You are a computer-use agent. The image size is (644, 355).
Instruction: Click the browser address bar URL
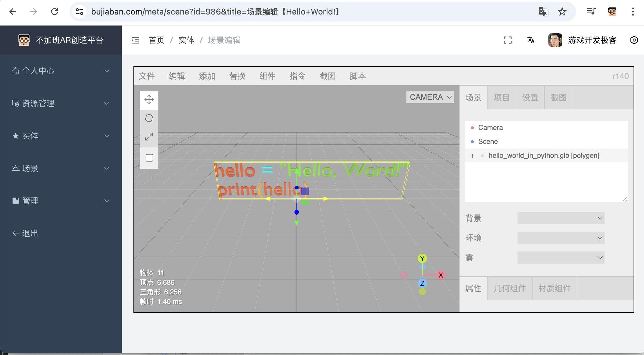[x=215, y=12]
